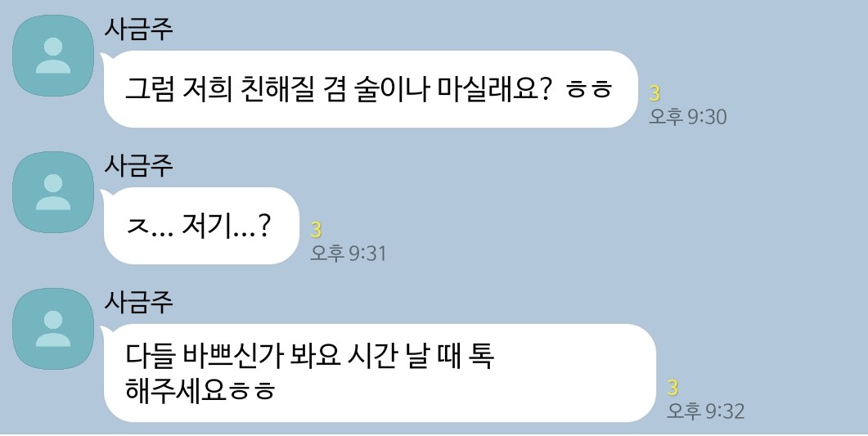Click unread count 3 next to the 9:31 message
Screen dimensions: 868x436
pos(316,230)
